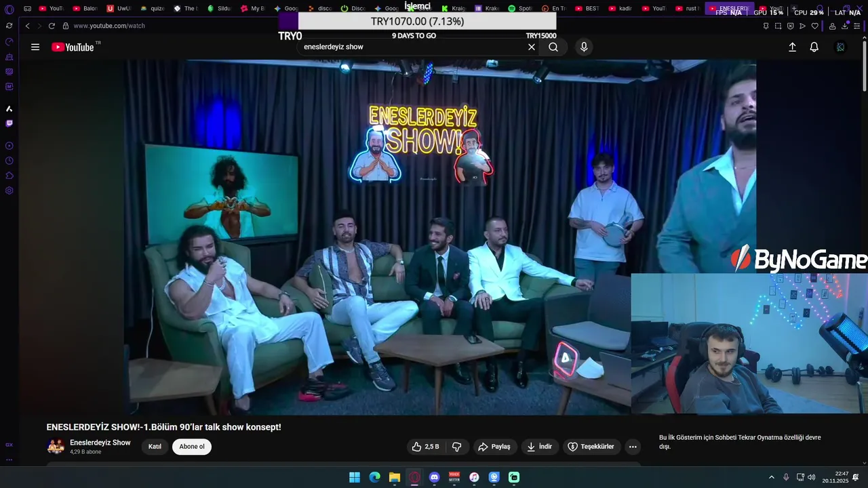Click the "4,29 B abone" subscriber count

(x=85, y=452)
